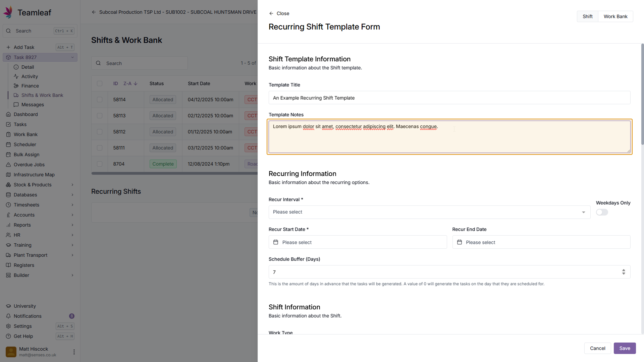This screenshot has height=362, width=644.
Task: Click the Overdue Jobs warning icon
Action: point(8,165)
